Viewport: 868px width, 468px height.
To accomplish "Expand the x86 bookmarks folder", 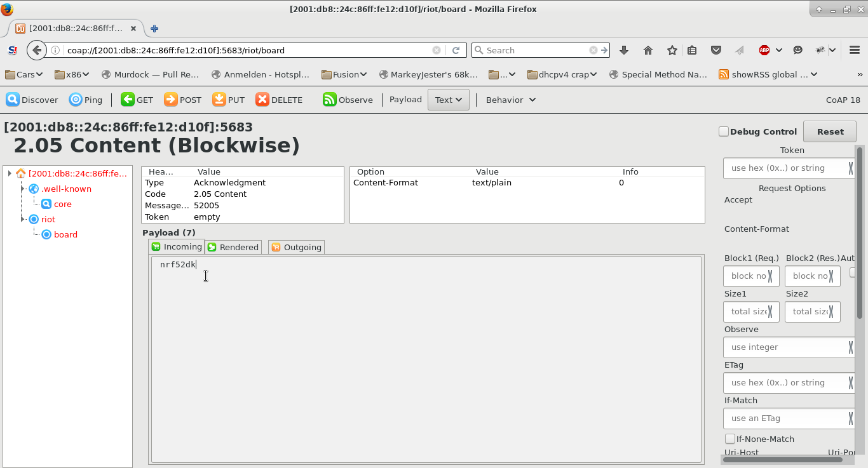I will pos(72,74).
